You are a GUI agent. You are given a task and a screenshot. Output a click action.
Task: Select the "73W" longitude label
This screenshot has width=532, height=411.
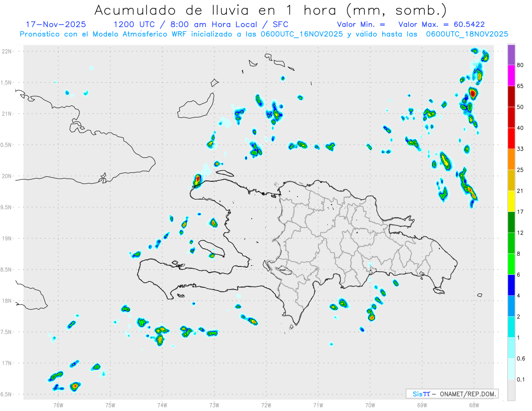[214, 405]
